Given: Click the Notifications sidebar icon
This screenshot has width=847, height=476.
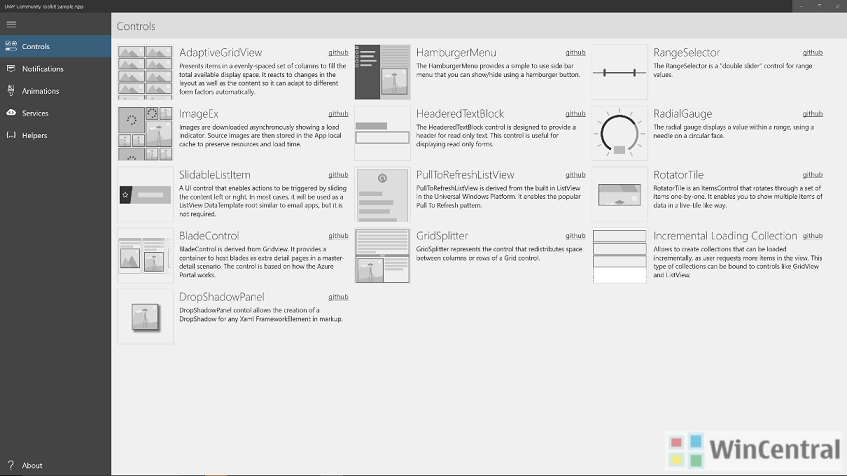Looking at the screenshot, I should click(x=11, y=69).
